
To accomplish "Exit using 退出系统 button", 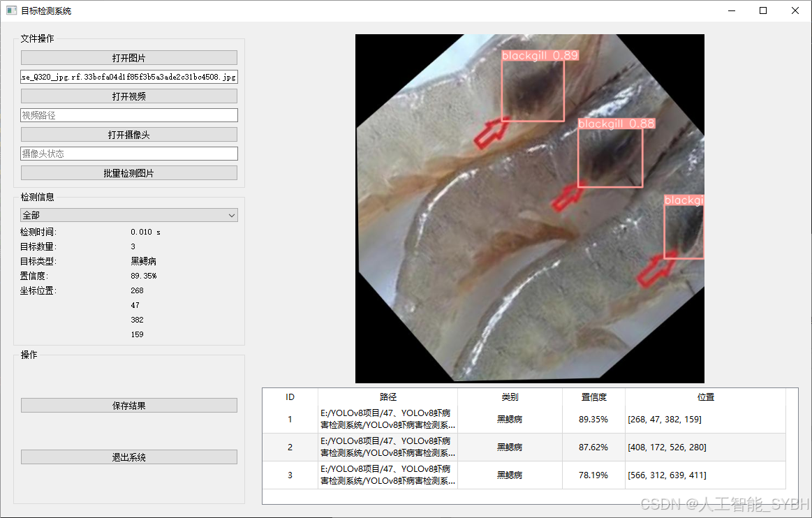I will (x=129, y=457).
